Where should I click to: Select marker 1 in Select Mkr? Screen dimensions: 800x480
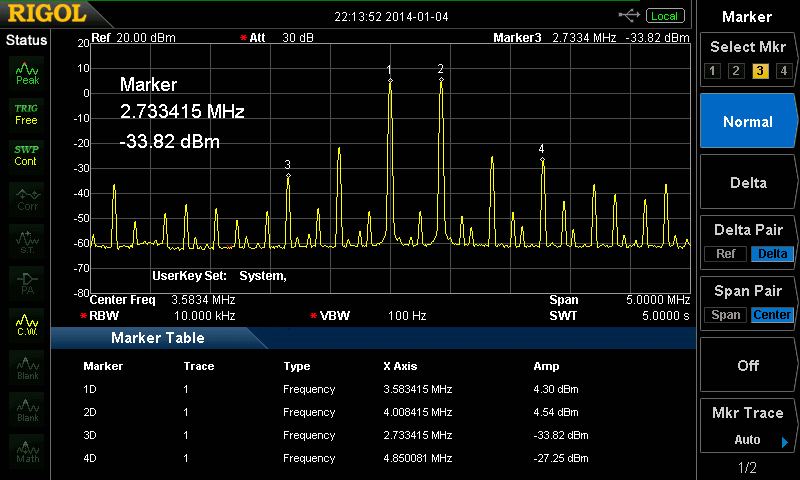click(712, 71)
